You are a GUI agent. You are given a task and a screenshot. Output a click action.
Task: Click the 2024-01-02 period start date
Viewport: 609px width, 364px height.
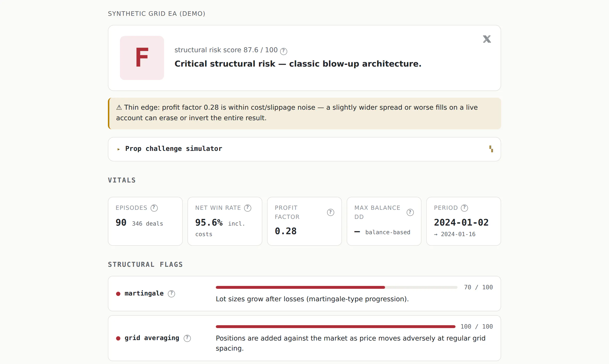[x=461, y=222]
